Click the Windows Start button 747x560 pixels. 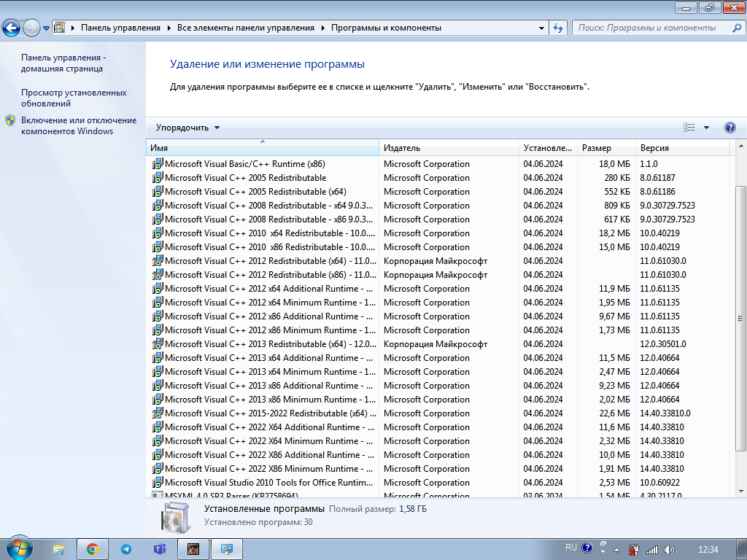click(18, 548)
